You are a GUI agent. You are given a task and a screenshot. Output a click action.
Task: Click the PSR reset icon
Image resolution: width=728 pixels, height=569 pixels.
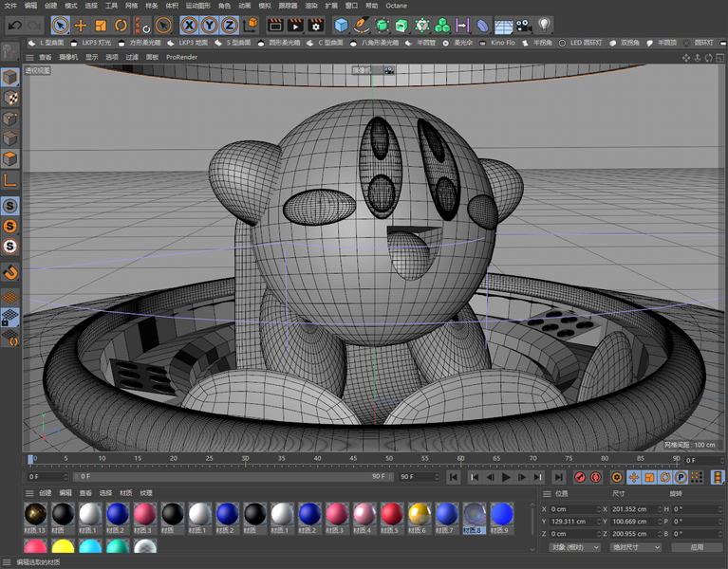pyautogui.click(x=142, y=25)
